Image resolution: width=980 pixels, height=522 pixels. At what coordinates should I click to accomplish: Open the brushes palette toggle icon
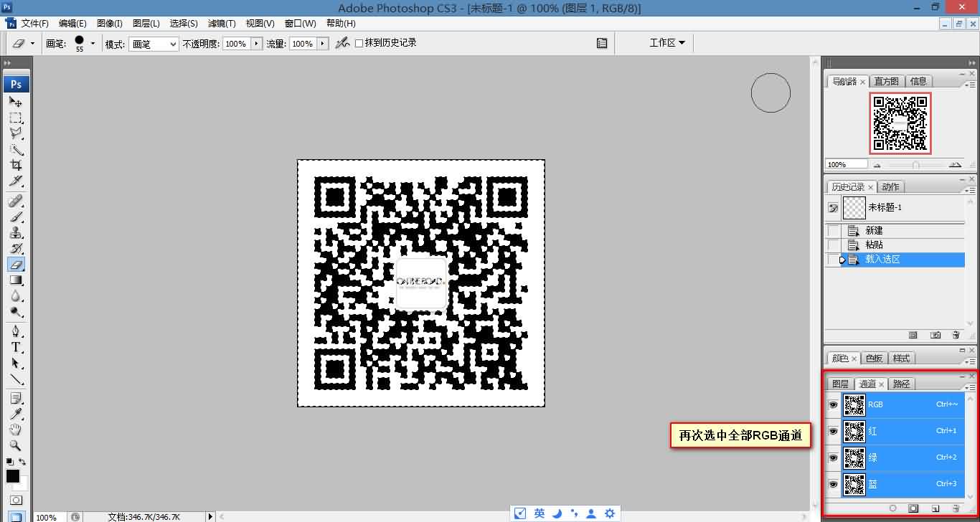coord(602,43)
